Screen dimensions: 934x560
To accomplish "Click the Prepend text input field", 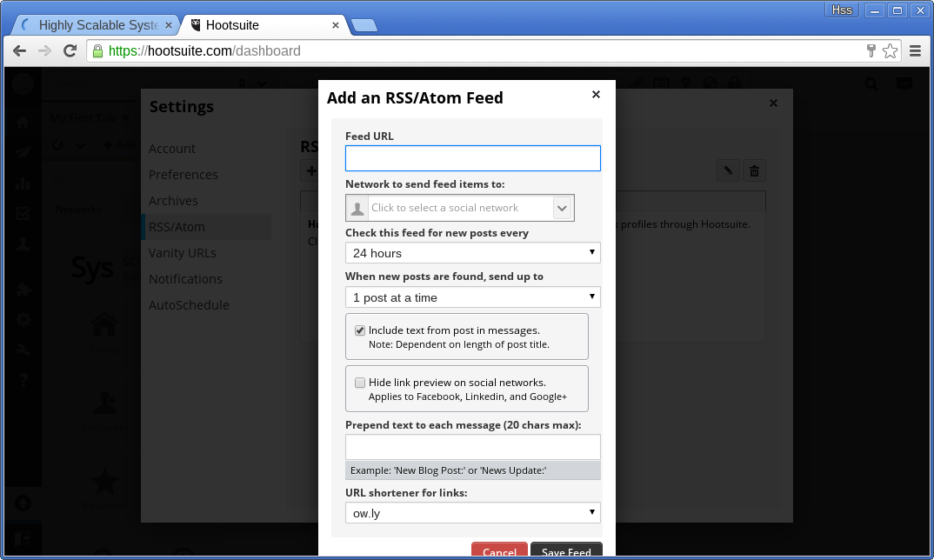I will pyautogui.click(x=473, y=447).
